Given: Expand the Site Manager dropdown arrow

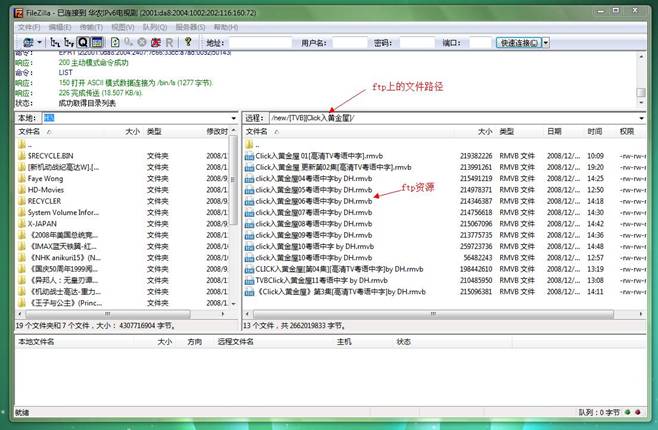Looking at the screenshot, I should point(39,42).
